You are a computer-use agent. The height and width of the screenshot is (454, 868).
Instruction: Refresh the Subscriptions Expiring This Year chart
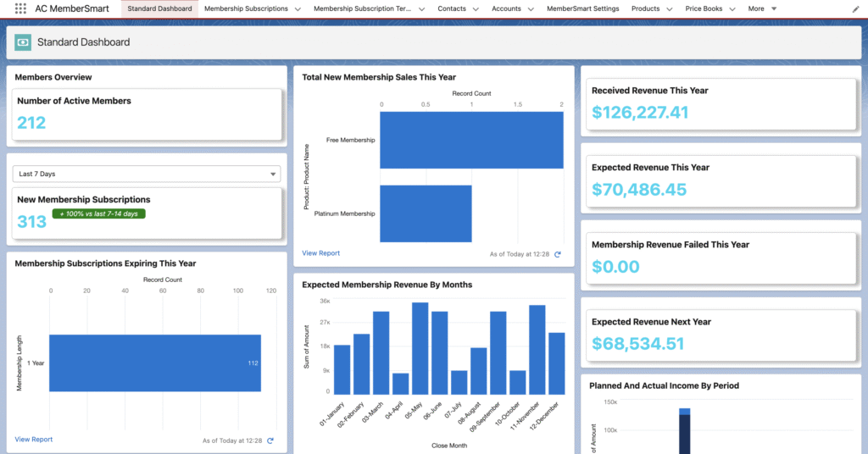coord(270,440)
